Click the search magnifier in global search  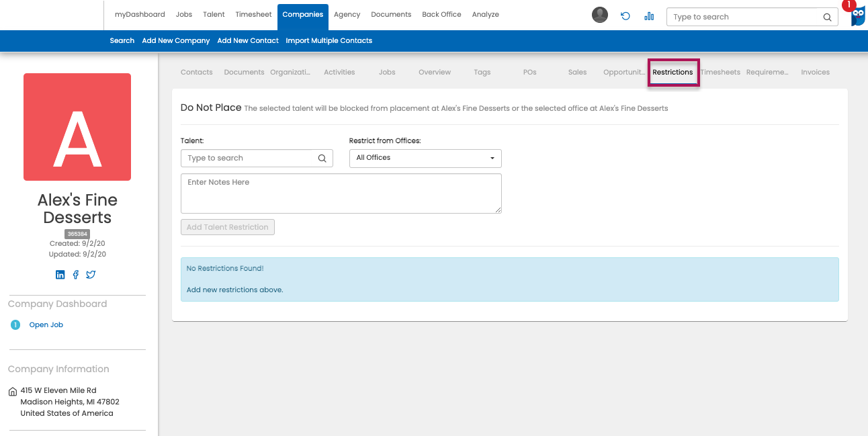tap(827, 17)
